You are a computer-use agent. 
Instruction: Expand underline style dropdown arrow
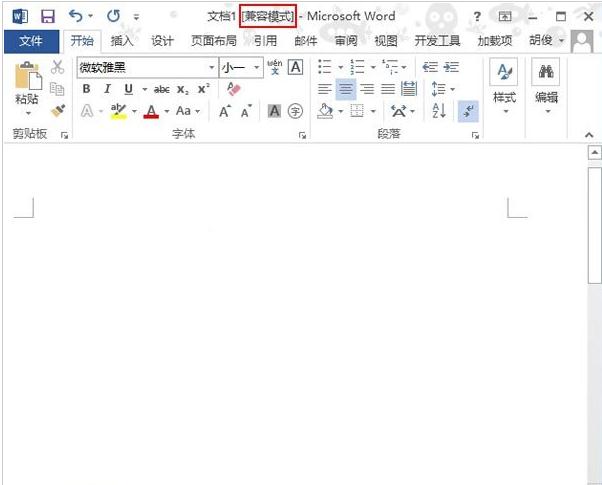144,90
